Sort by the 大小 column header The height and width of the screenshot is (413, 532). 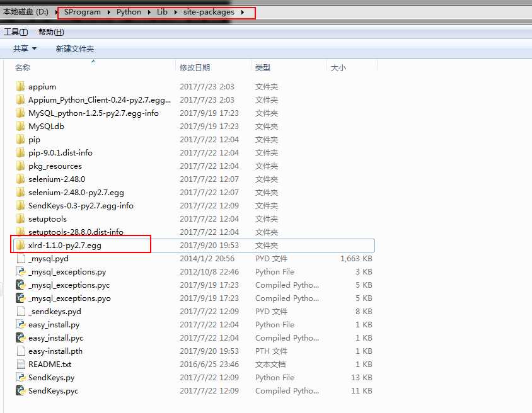[338, 68]
